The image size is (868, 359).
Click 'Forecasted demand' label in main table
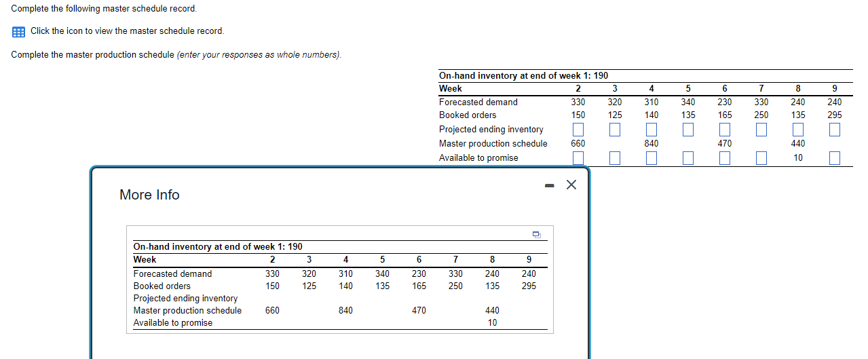[x=478, y=102]
